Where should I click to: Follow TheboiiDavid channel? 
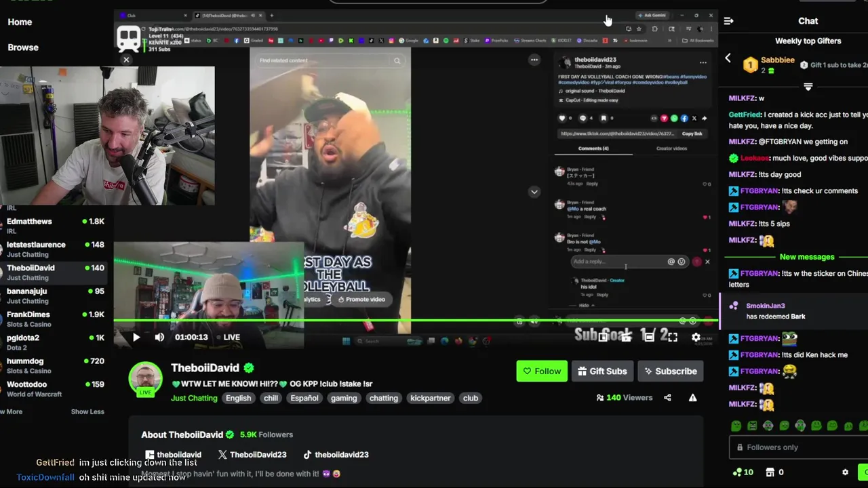(x=541, y=371)
